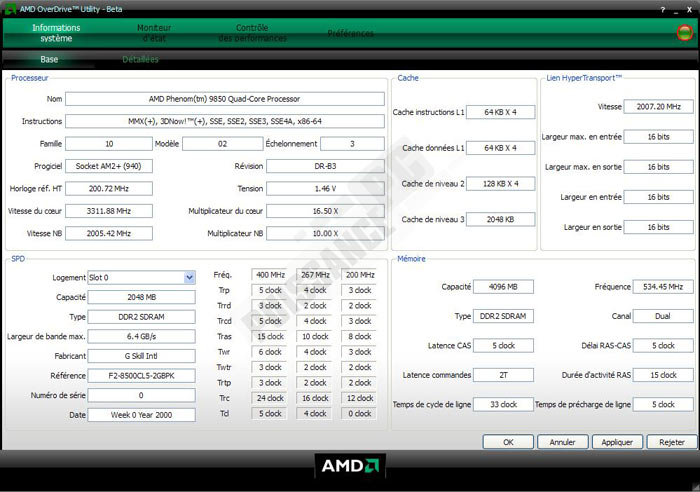Click Référence F2-8500CL5-2GBPK field
The height and width of the screenshot is (492, 700).
[142, 375]
